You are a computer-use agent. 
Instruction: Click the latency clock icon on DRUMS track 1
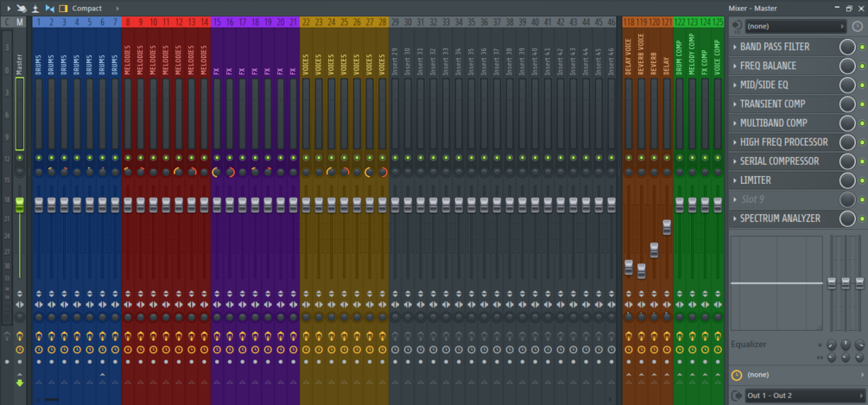[x=39, y=350]
